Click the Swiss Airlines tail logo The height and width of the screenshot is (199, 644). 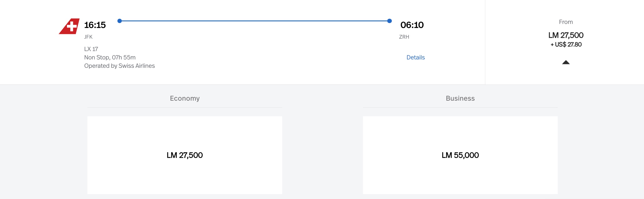click(70, 26)
